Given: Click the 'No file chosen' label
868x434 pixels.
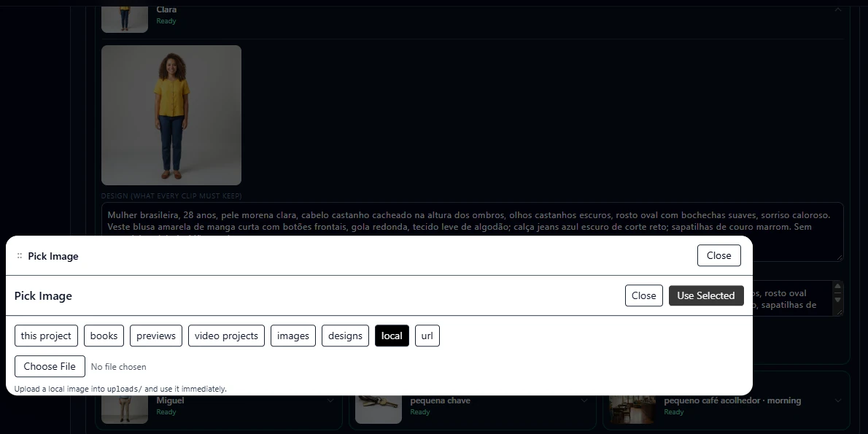Looking at the screenshot, I should pyautogui.click(x=118, y=367).
